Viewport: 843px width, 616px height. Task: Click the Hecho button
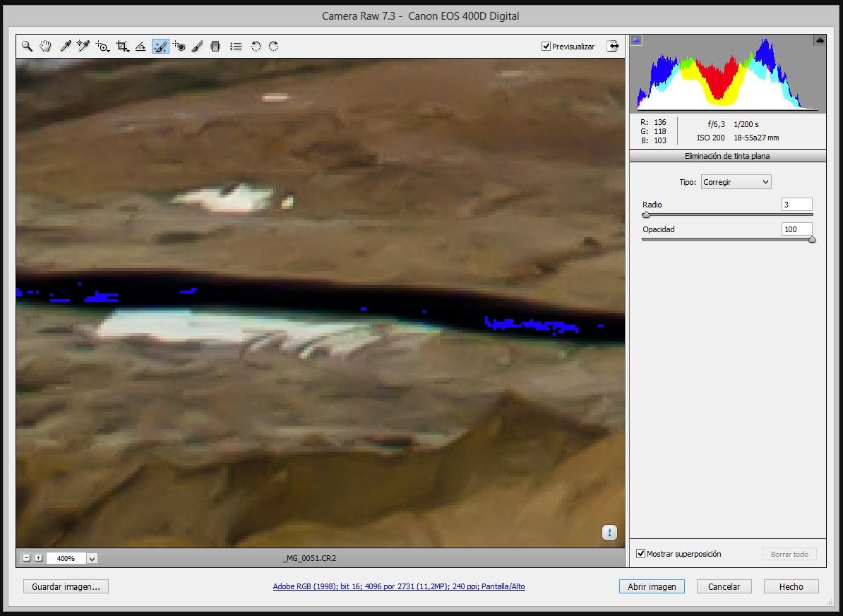point(791,586)
